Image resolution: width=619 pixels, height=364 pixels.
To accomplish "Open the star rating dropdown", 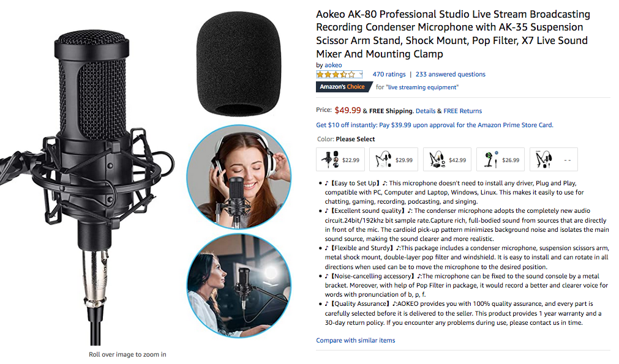I will [x=339, y=75].
